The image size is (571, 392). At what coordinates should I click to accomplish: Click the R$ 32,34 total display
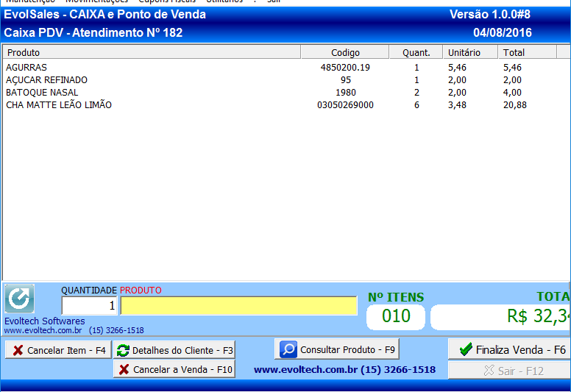pyautogui.click(x=500, y=316)
